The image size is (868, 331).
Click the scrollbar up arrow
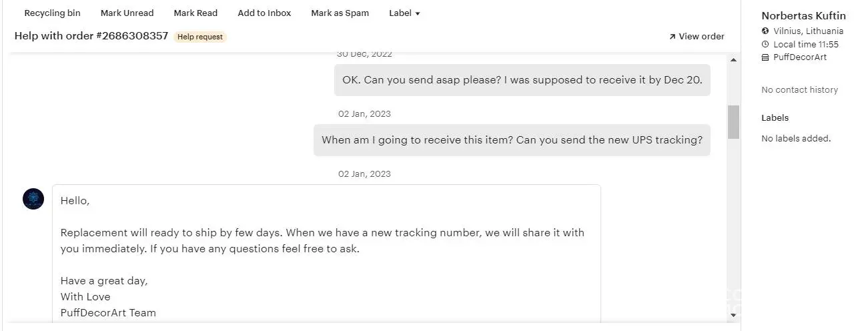pyautogui.click(x=733, y=60)
